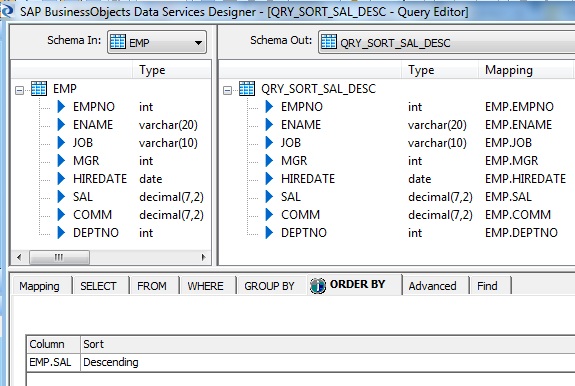
Task: Select the EMP.ENAME mapping value
Action: tap(518, 125)
